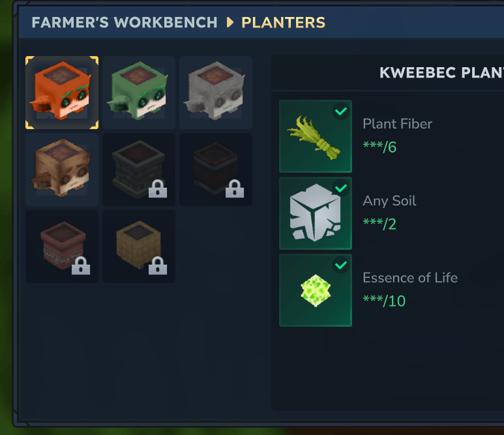Click the checkmark on Any Soil slot
Image resolution: width=504 pixels, height=435 pixels.
pos(341,188)
